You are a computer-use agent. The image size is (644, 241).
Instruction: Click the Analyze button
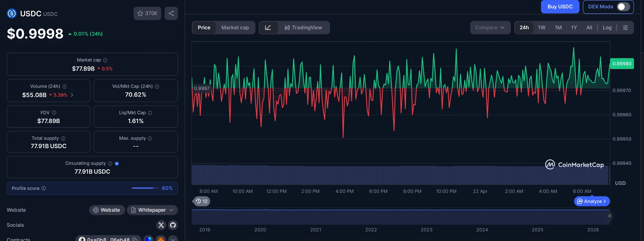[592, 201]
